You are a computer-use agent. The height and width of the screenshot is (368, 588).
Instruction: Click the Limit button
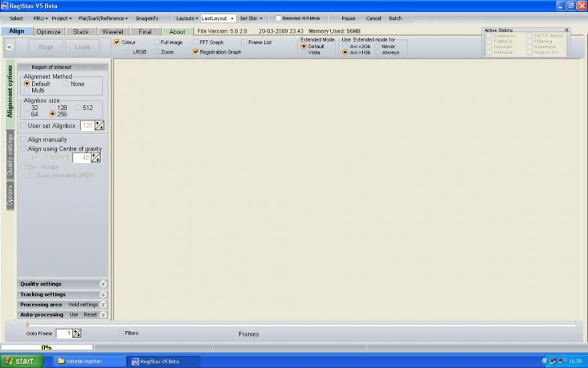[82, 48]
